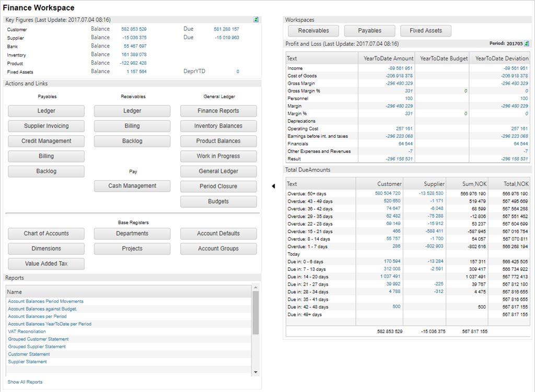
Task: Click the Value Added Tax button
Action: [x=46, y=264]
